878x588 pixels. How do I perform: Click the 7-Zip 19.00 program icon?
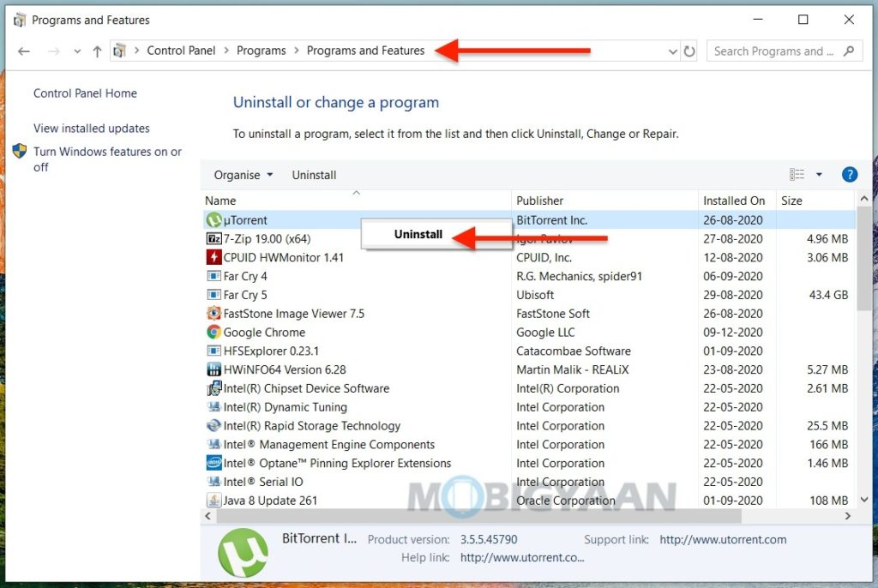coord(214,238)
